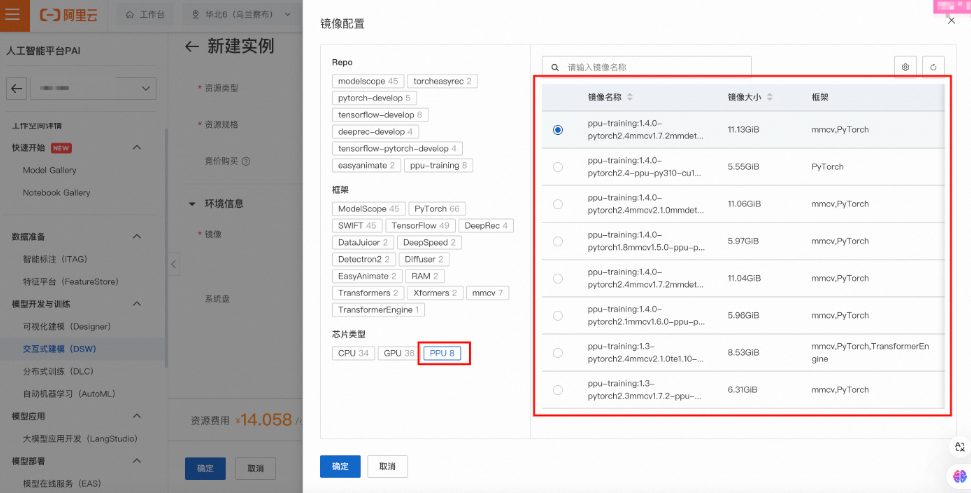Viewport: 971px width, 493px height.
Task: Collapse the 数据准备 section
Action: (137, 237)
